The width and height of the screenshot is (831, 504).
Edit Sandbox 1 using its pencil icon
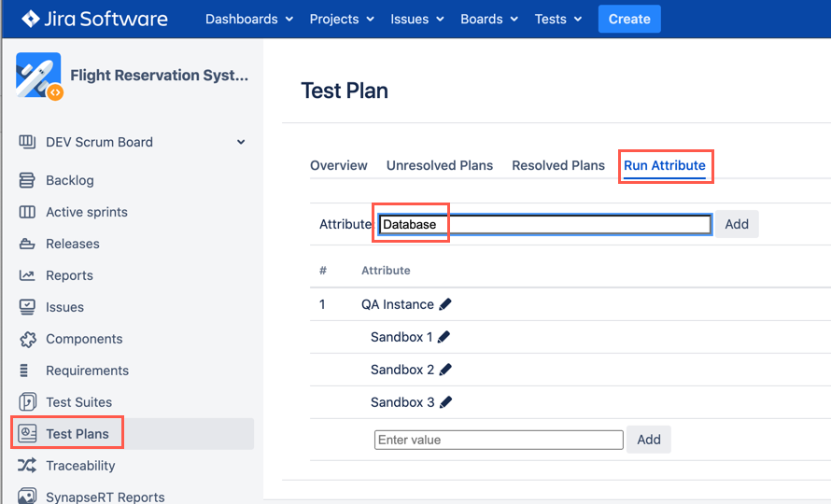pyautogui.click(x=444, y=337)
